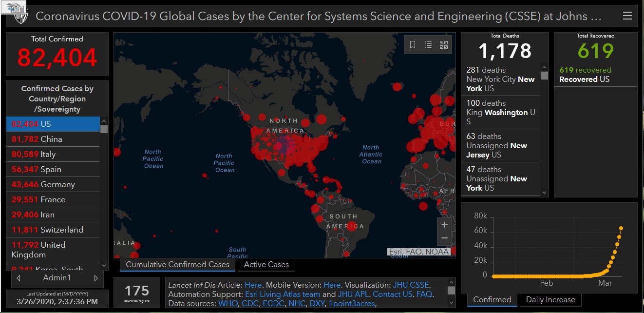
Task: Go to next Admin level with right arrow
Action: (96, 278)
